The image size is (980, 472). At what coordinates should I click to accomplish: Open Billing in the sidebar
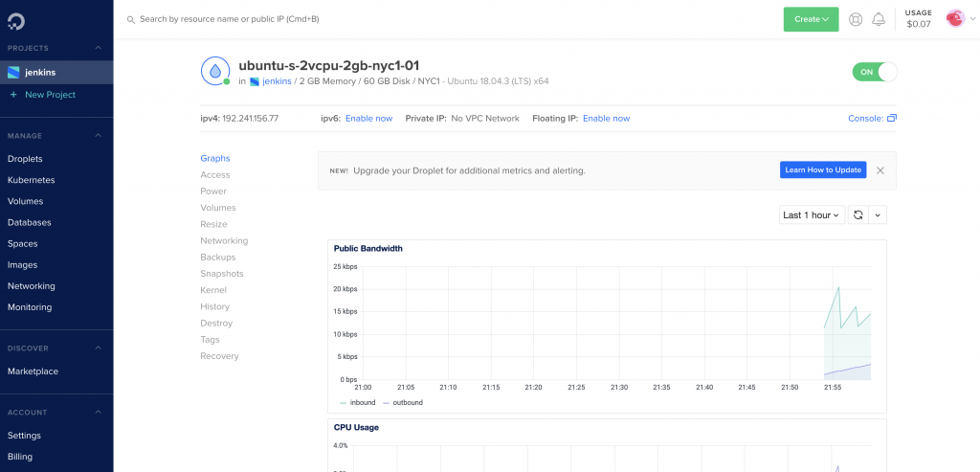[x=20, y=457]
